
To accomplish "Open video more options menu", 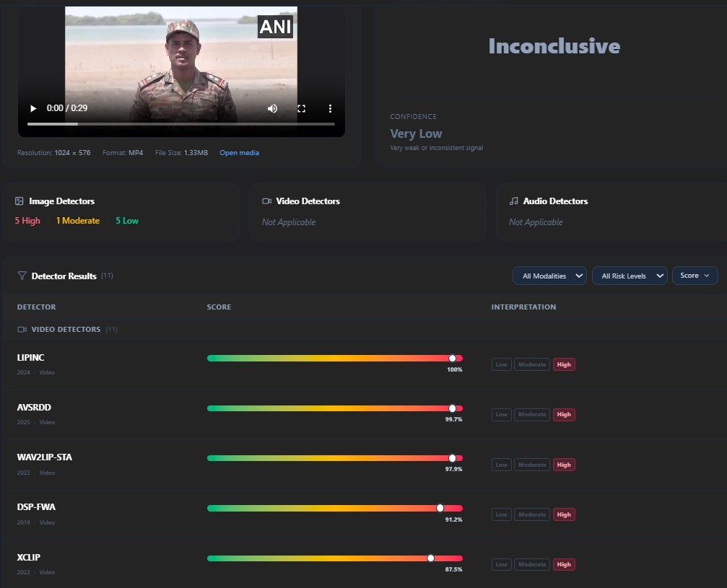I will pyautogui.click(x=330, y=109).
